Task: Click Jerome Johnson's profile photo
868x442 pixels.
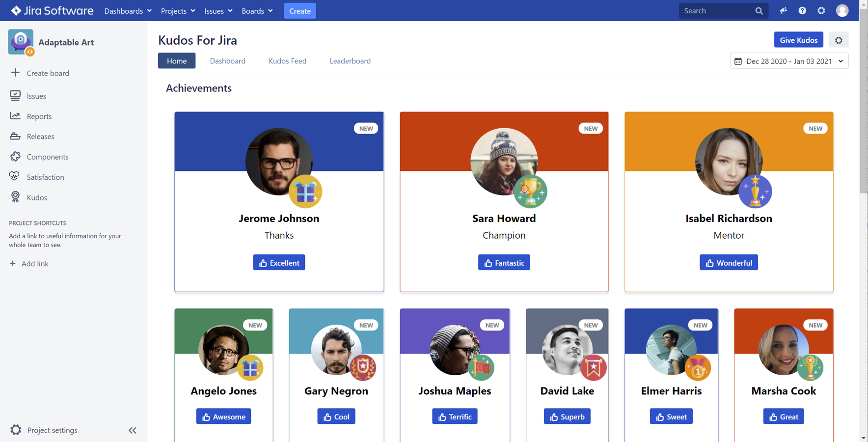Action: [x=279, y=162]
